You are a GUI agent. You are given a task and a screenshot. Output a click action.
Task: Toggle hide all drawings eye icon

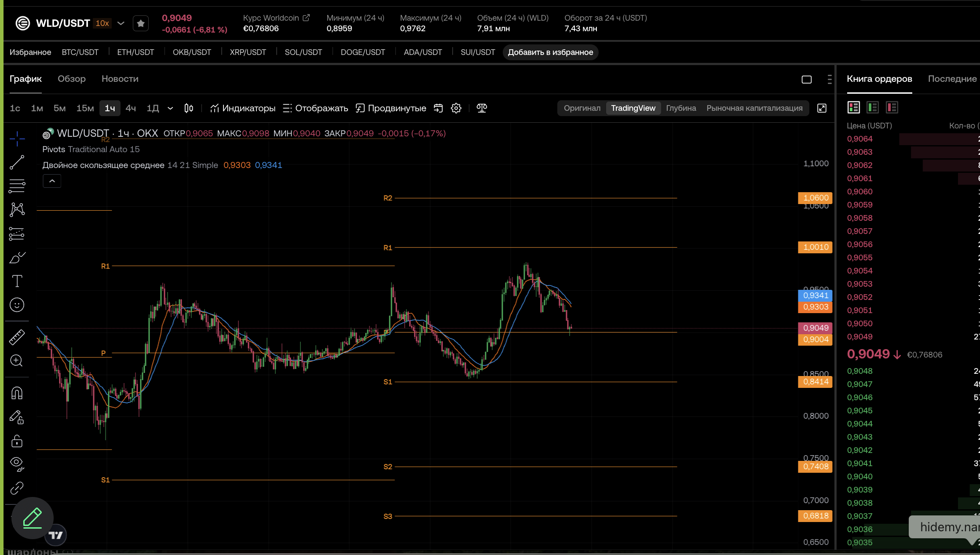(x=17, y=464)
